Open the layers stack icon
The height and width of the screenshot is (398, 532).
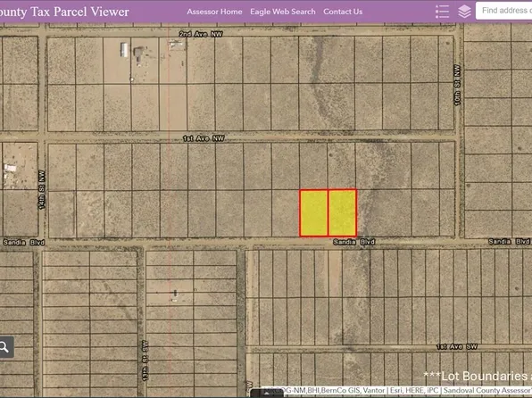tap(464, 12)
